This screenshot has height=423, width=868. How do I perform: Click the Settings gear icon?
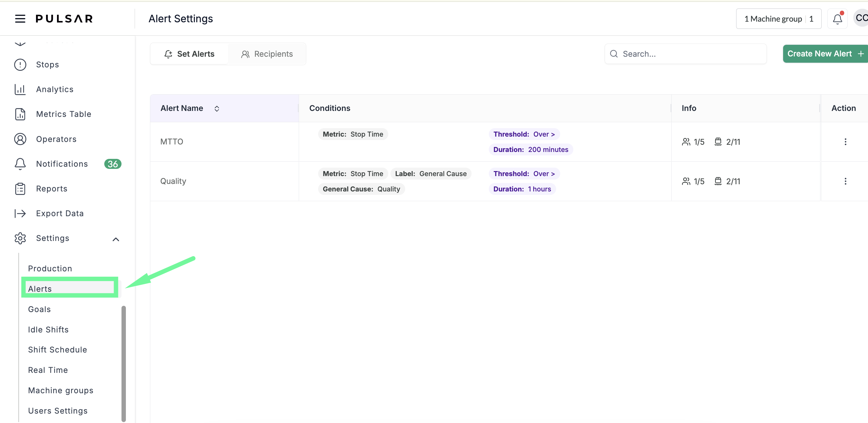pyautogui.click(x=20, y=238)
